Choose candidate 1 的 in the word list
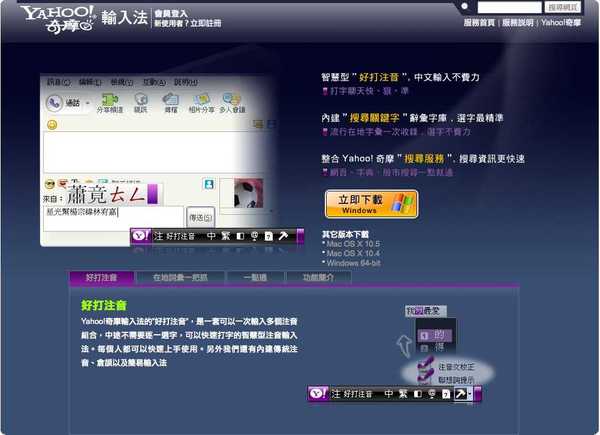The image size is (600, 435). pos(434,336)
